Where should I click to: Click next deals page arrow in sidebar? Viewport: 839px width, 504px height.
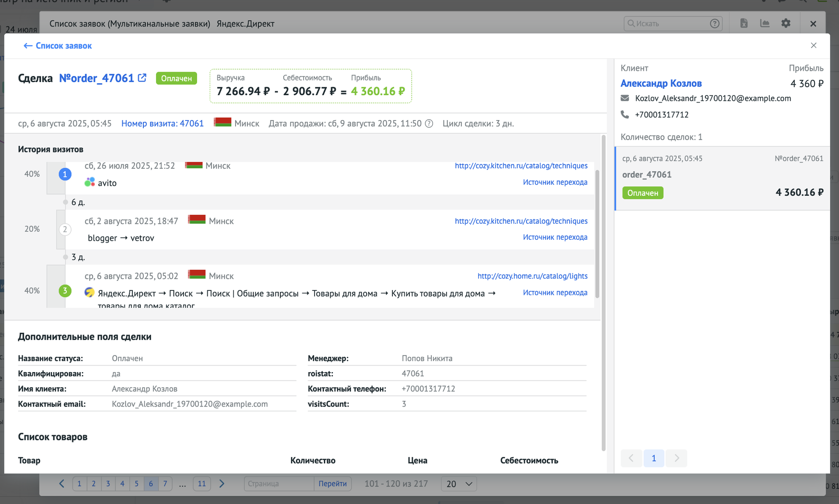[676, 458]
